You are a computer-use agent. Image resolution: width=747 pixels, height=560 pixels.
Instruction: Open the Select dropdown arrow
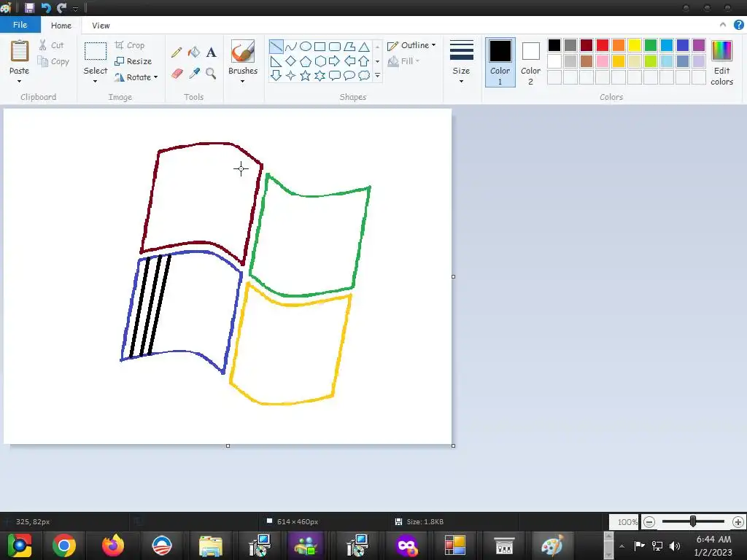96,82
